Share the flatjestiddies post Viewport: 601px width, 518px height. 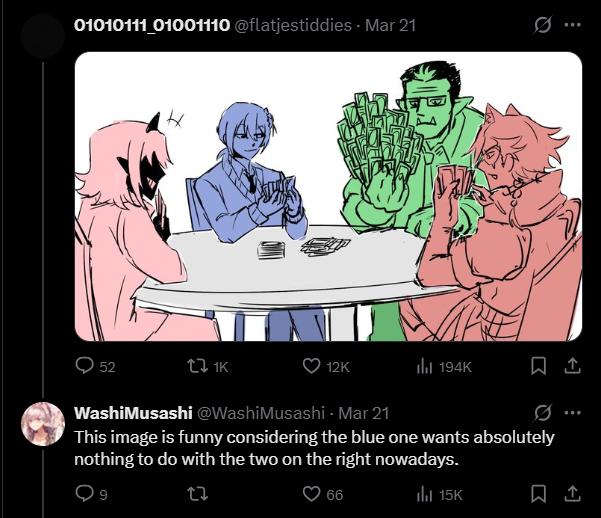click(572, 366)
